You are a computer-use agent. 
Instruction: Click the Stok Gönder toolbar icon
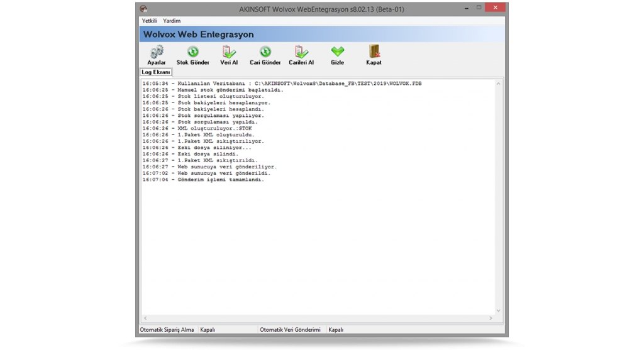click(192, 52)
